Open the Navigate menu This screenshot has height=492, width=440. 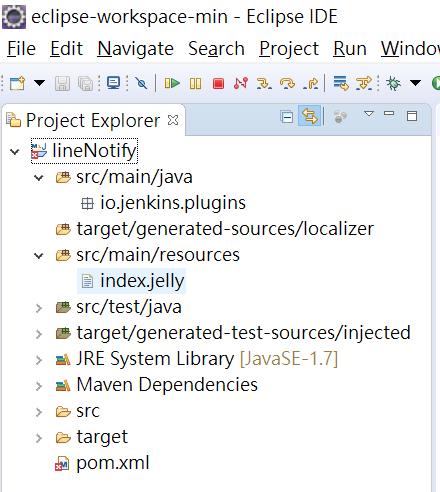[x=135, y=49]
